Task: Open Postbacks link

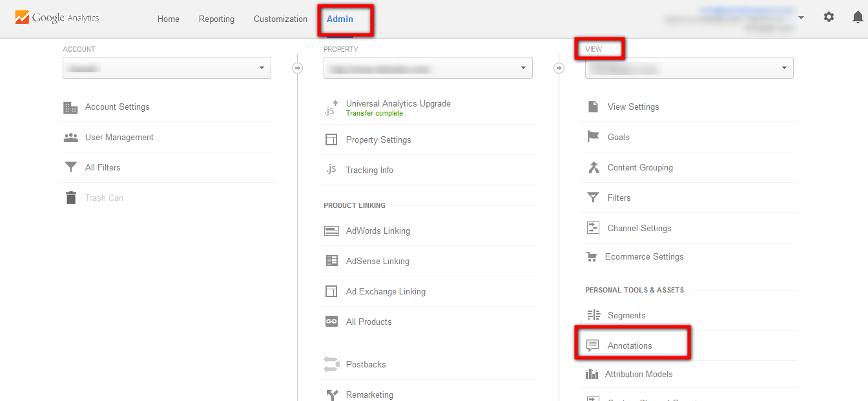Action: 366,365
